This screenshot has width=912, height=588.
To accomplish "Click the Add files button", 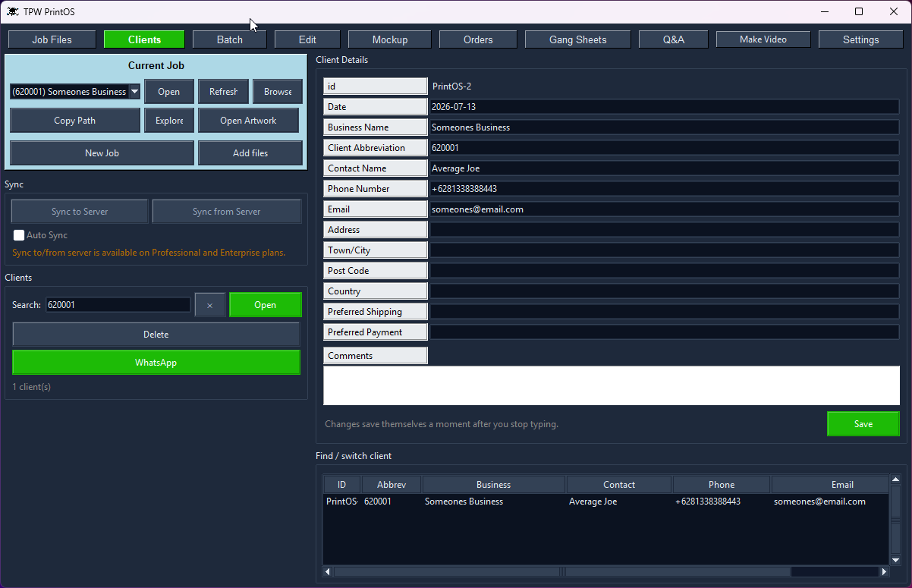I will point(250,153).
